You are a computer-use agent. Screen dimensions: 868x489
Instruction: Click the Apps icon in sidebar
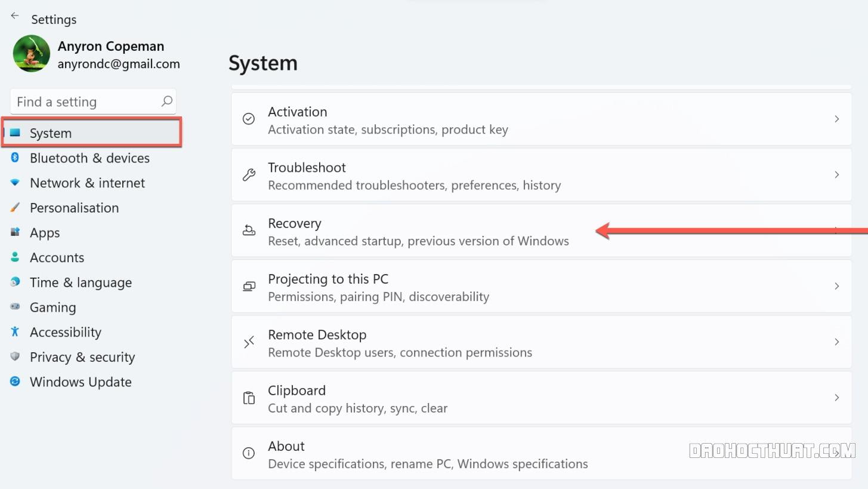16,232
